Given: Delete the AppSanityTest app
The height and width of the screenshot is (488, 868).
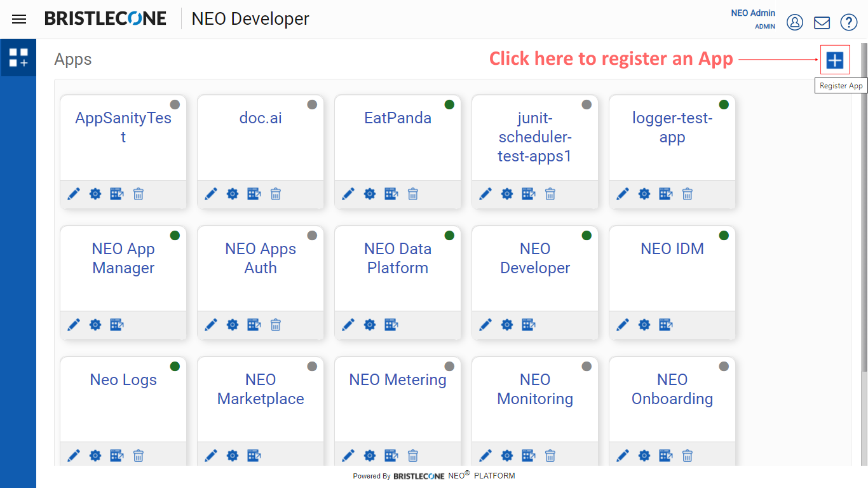Looking at the screenshot, I should click(x=139, y=194).
